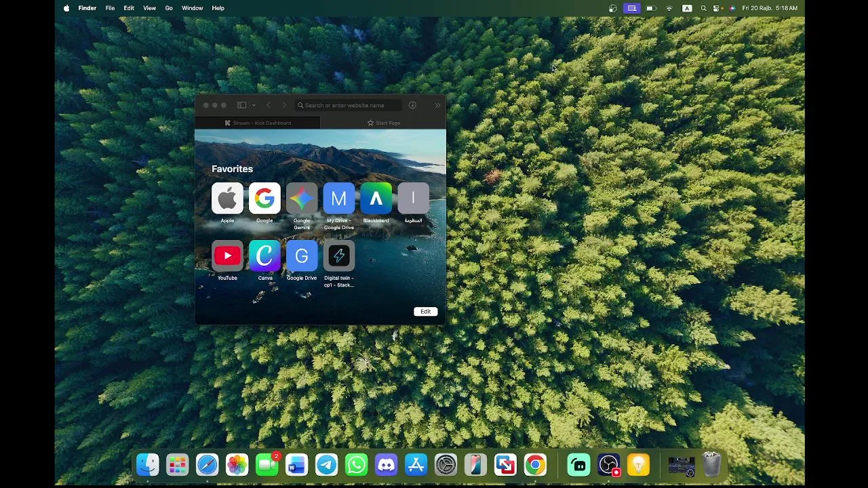Open WhatsApp from the Dock
Screen dimensions: 868x488
[x=357, y=465]
